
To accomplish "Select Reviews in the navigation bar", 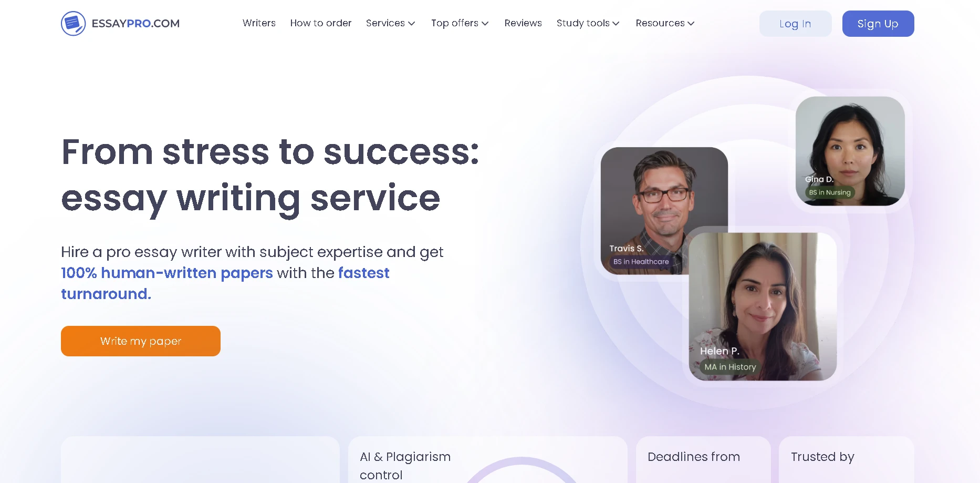I will (523, 23).
